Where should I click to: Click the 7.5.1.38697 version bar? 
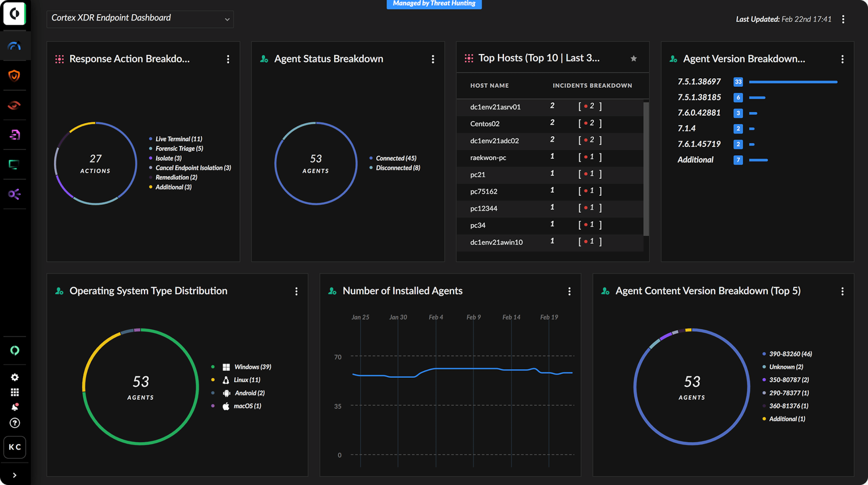click(793, 82)
